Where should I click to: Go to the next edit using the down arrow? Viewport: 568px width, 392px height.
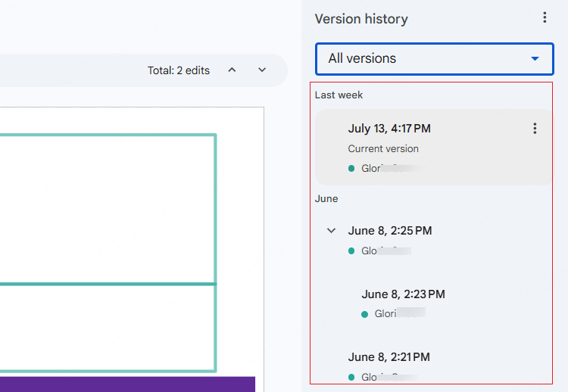[x=262, y=70]
